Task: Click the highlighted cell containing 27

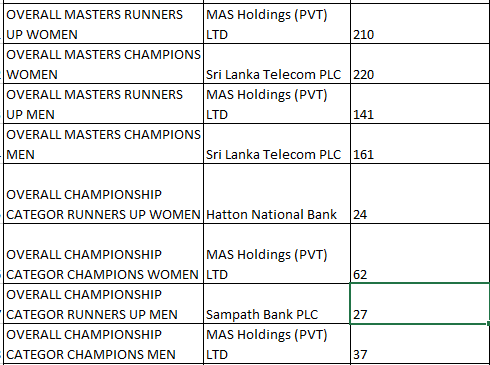Action: point(420,303)
